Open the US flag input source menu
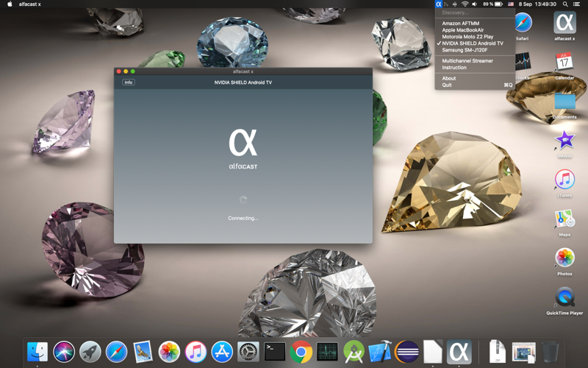Image resolution: width=588 pixels, height=368 pixels. 510,4
